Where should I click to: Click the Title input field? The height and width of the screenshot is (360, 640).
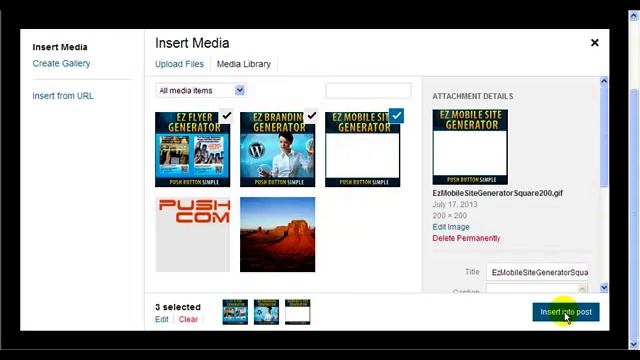pos(537,272)
